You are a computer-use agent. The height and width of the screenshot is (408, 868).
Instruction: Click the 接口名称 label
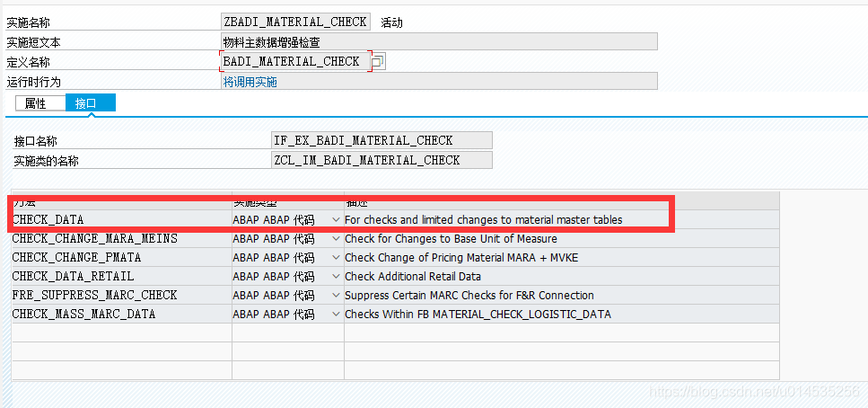(35, 141)
